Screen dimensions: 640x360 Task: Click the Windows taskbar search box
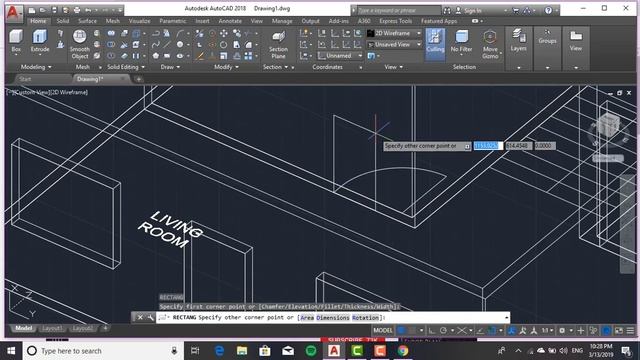[102, 351]
